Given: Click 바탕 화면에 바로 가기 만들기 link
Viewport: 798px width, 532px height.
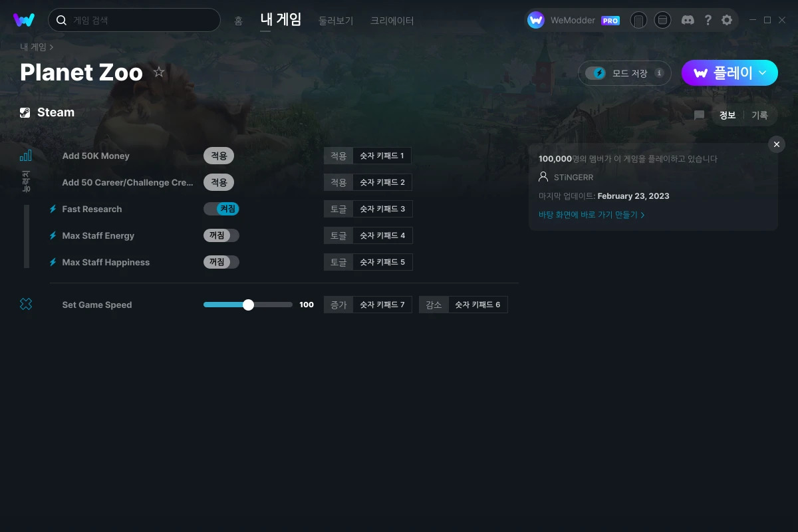Looking at the screenshot, I should click(x=592, y=215).
